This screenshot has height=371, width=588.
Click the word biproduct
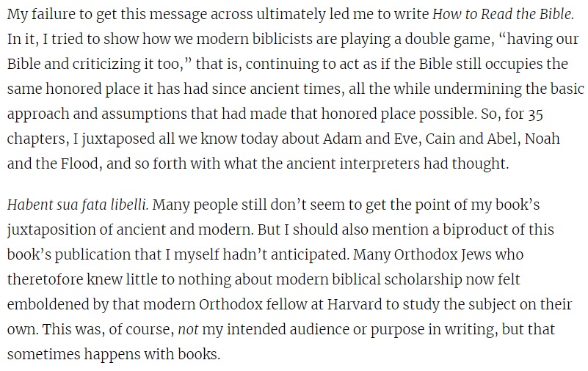[454, 229]
